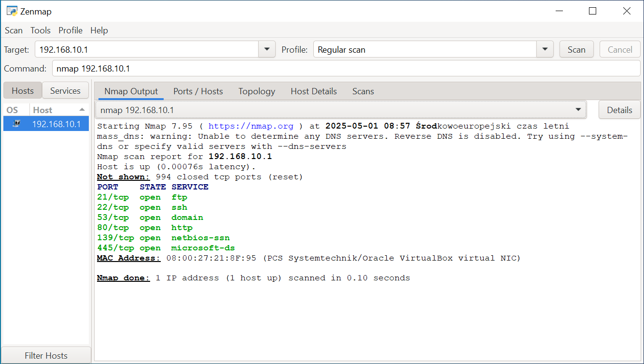This screenshot has width=644, height=364.
Task: Open the Tools menu
Action: tap(41, 30)
